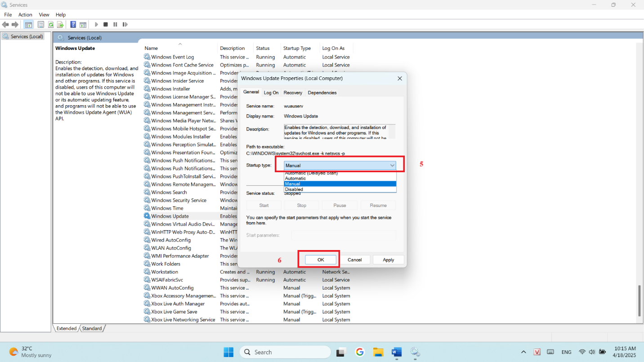The image size is (644, 362).
Task: Click the OK button in the dialog
Action: pyautogui.click(x=320, y=260)
